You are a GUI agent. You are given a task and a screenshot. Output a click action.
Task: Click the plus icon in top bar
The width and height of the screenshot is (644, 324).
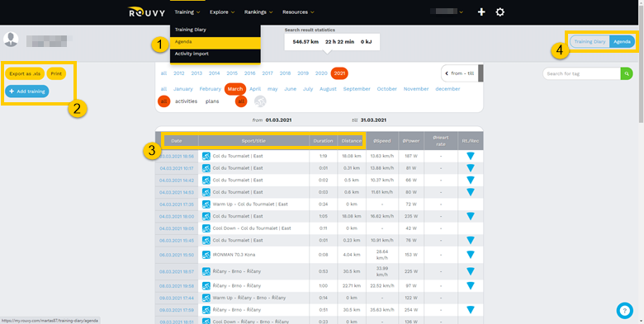481,12
